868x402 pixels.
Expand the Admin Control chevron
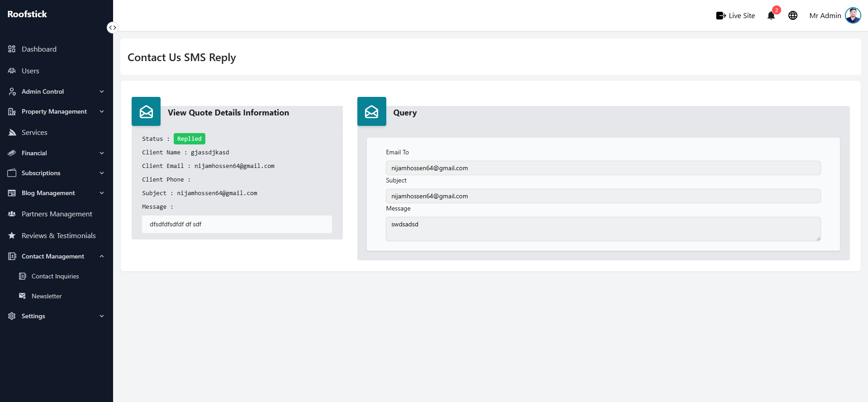point(102,91)
